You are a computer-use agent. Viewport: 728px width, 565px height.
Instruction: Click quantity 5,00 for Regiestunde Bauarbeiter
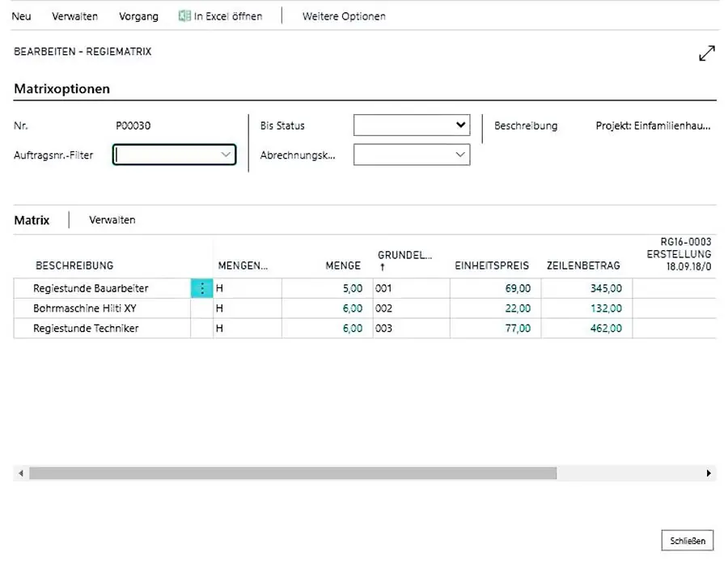coord(353,288)
